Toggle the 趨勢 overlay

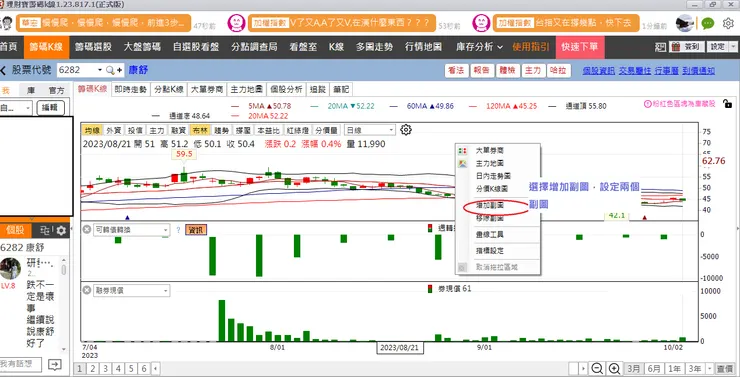tap(221, 130)
